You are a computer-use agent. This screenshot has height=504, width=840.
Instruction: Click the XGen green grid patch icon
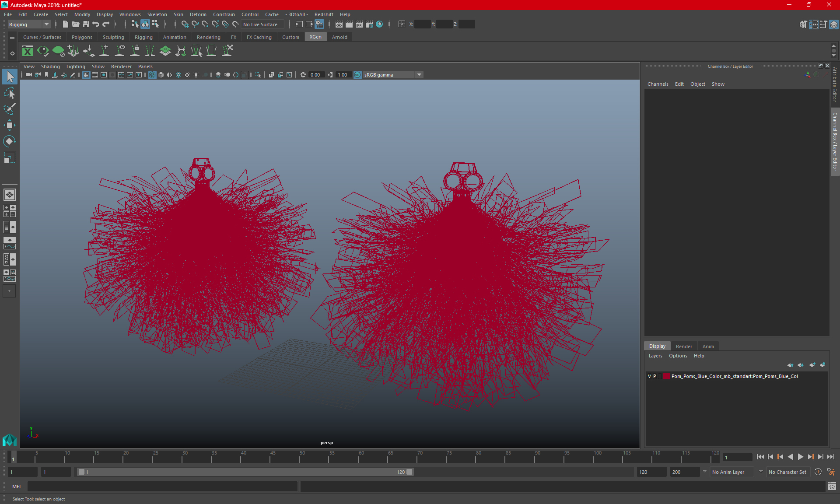[165, 51]
